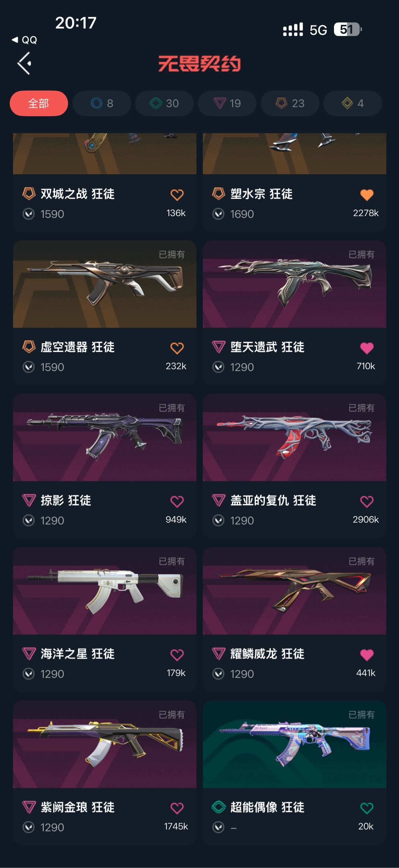Tap the 超能偶像 狂徒 heart icon
This screenshot has width=399, height=868.
(x=367, y=808)
